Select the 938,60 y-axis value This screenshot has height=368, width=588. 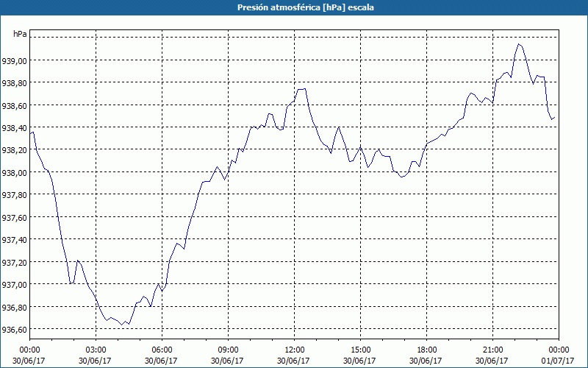pyautogui.click(x=14, y=106)
